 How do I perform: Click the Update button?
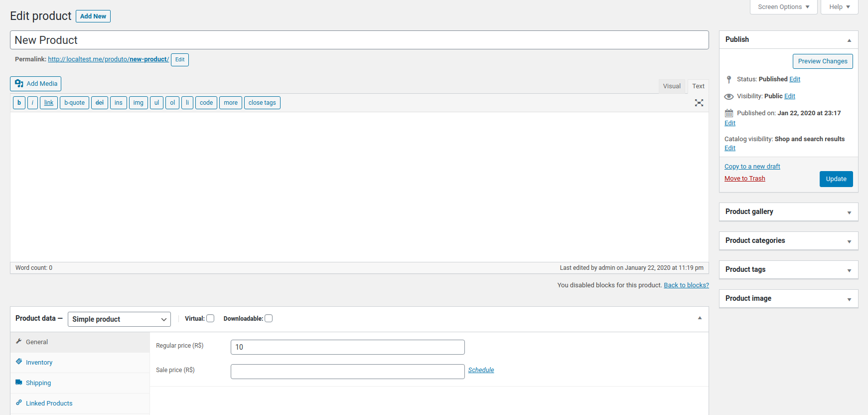[836, 179]
